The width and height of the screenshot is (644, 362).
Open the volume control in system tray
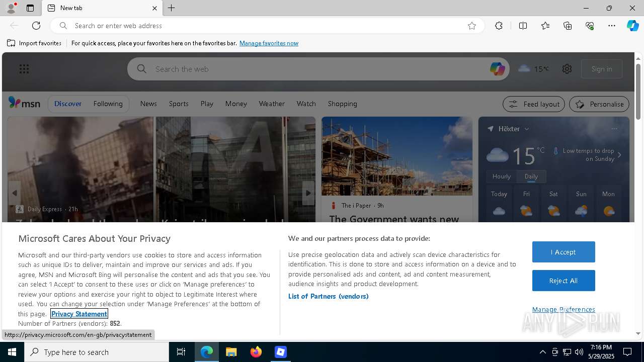(579, 352)
